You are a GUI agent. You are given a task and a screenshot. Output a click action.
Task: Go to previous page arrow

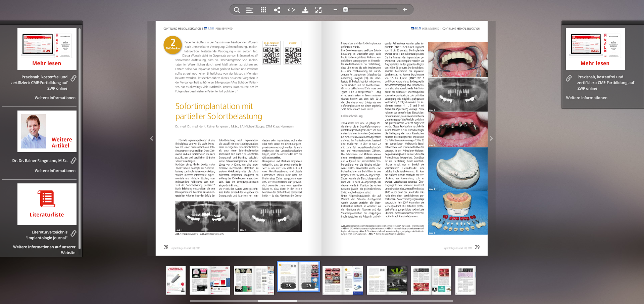[152, 138]
